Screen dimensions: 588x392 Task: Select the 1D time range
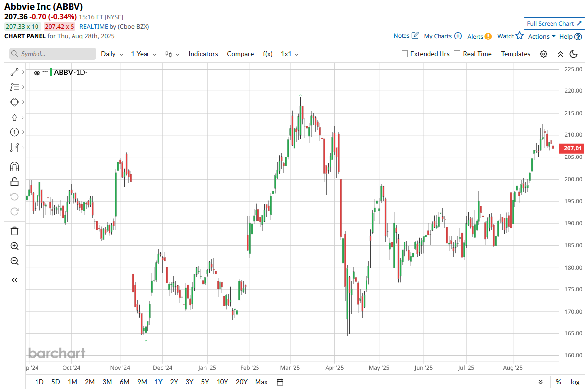(x=39, y=382)
